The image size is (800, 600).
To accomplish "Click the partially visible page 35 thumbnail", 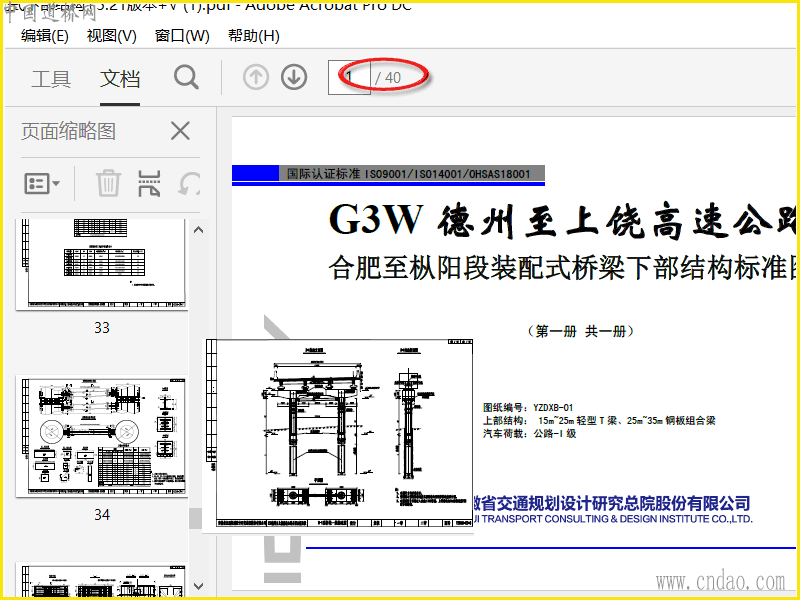I will point(102,580).
